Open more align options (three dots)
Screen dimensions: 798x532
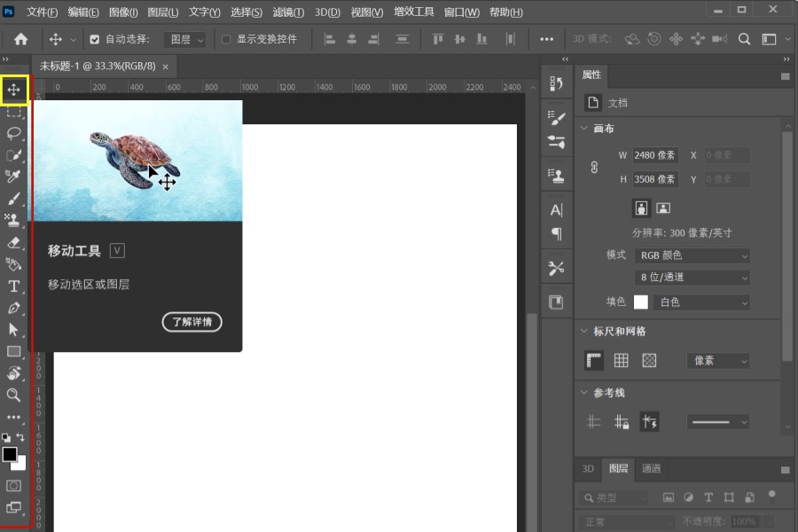pos(546,39)
